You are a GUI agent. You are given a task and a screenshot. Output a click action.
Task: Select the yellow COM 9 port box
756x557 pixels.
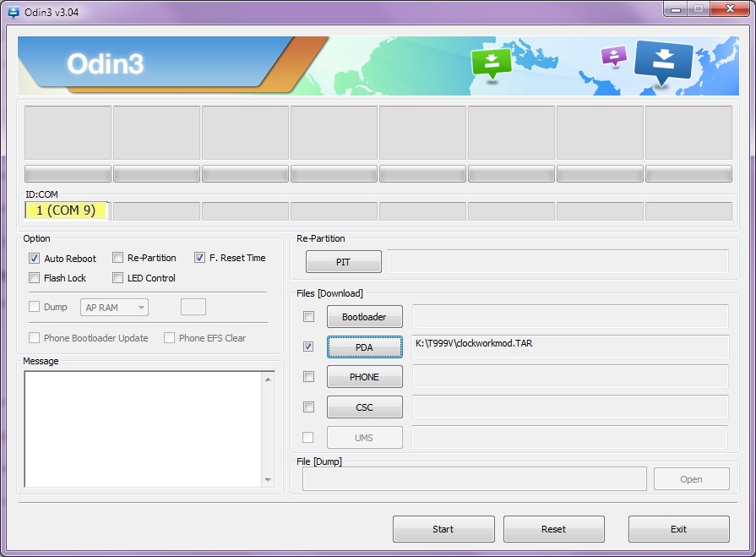tap(66, 210)
